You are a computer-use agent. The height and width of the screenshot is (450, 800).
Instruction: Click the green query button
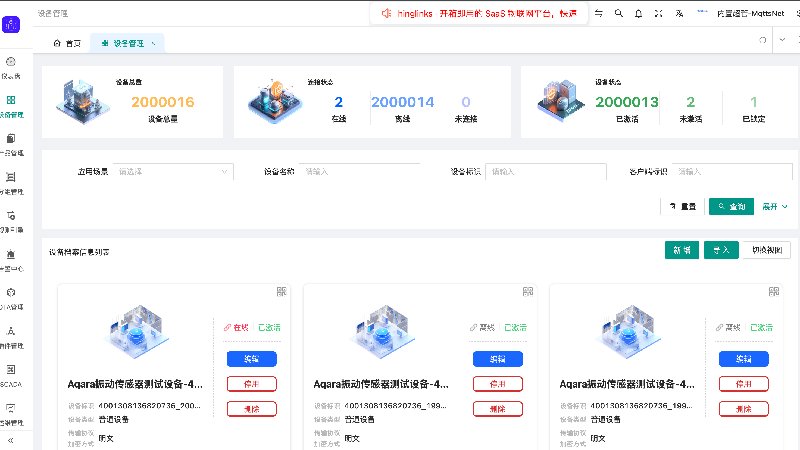pos(731,206)
